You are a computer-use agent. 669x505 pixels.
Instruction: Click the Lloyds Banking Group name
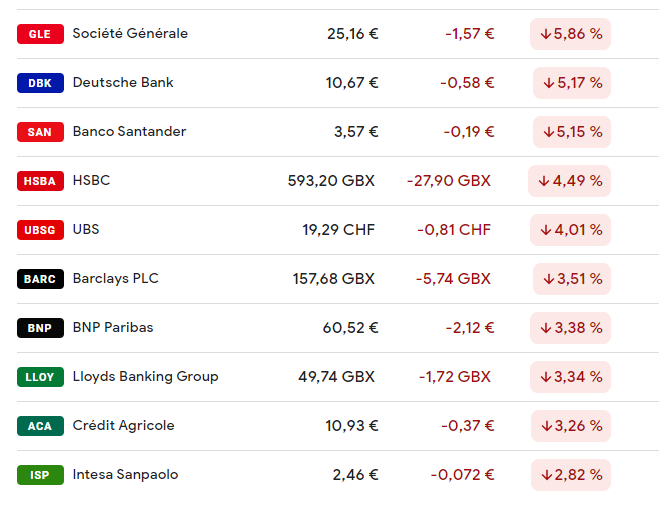point(145,377)
